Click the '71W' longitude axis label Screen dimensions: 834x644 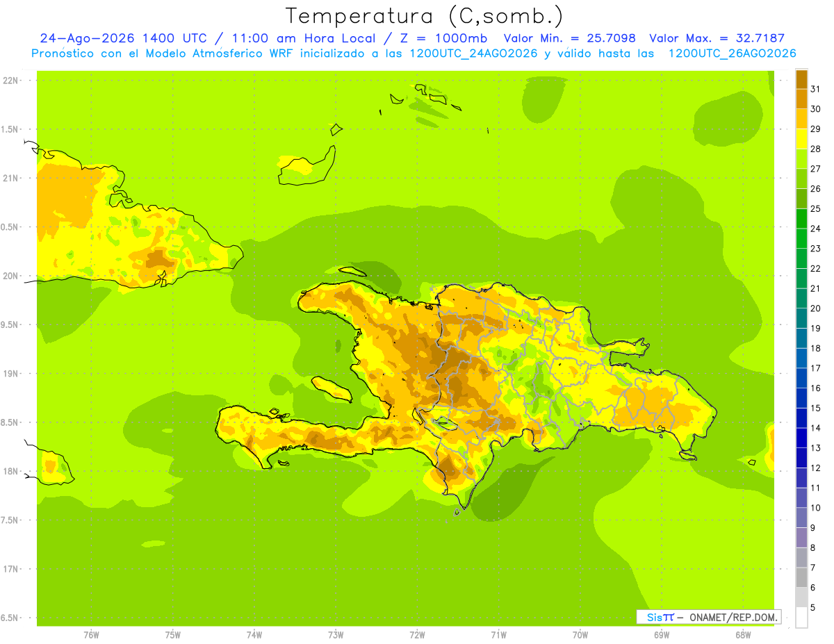click(498, 635)
